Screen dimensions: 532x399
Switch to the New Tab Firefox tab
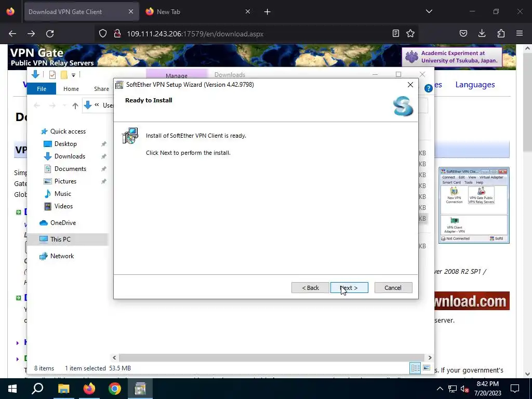[x=198, y=12]
